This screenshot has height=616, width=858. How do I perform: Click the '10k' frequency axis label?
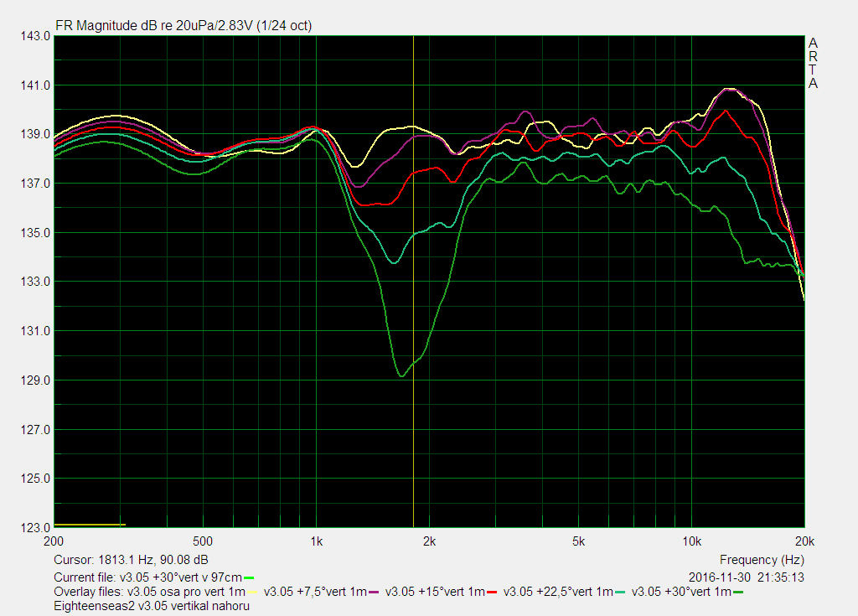pos(691,541)
